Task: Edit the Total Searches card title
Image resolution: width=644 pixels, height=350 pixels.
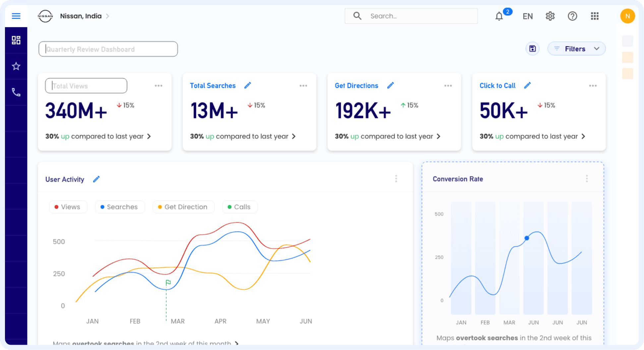Action: tap(248, 86)
